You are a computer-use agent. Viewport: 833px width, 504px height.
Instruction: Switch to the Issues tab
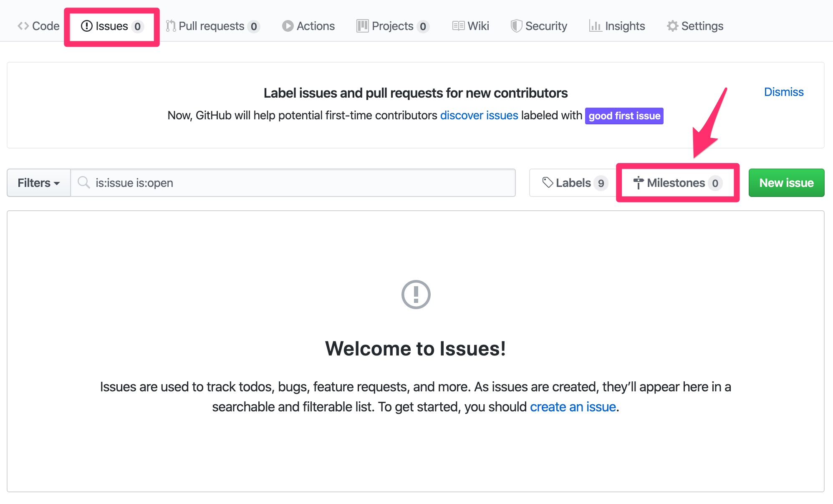(111, 26)
